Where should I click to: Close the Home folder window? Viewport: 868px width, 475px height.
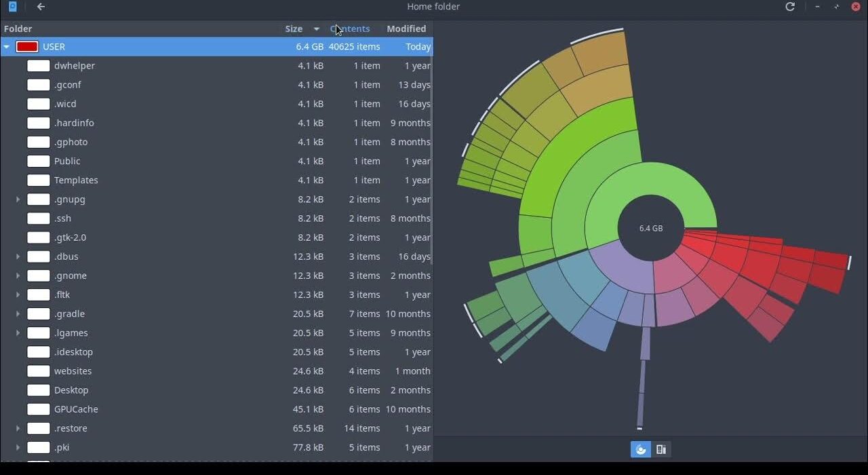[x=856, y=7]
